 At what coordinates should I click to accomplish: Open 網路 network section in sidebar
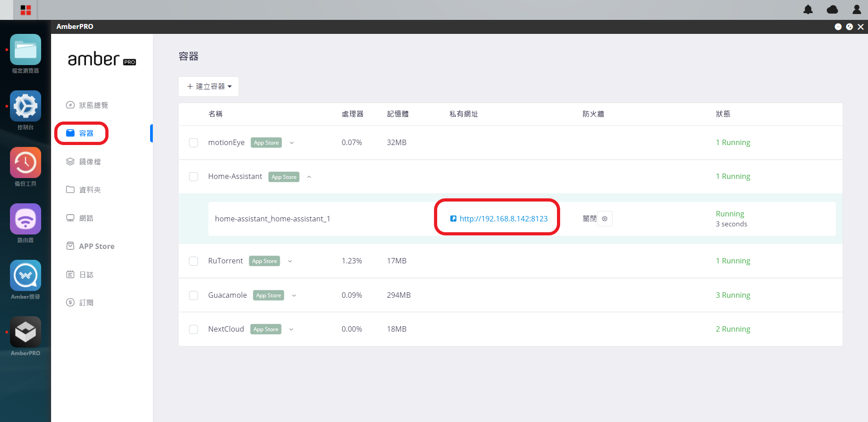point(80,218)
